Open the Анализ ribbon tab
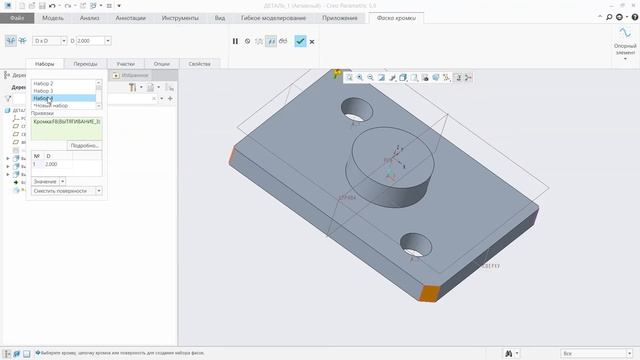The height and width of the screenshot is (360, 640). (x=89, y=18)
